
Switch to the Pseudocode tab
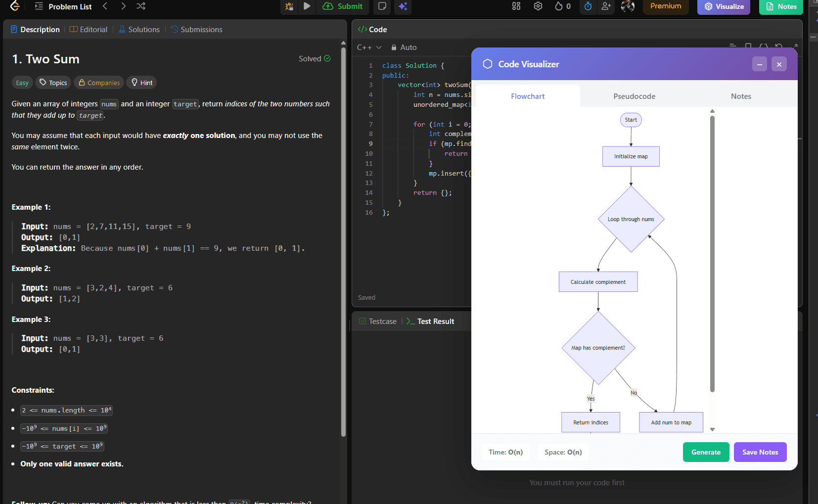point(634,96)
